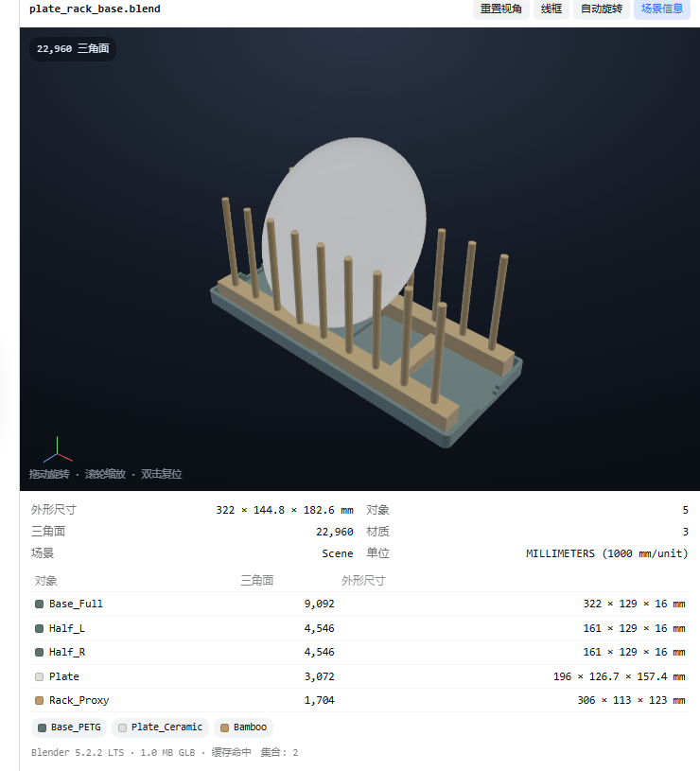Click the white plate in 3D view

click(x=344, y=231)
